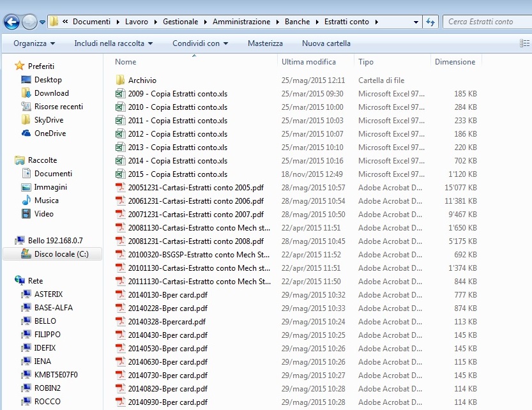The height and width of the screenshot is (410, 532).
Task: Open OneDrive in the Preferiti sidebar
Action: [x=49, y=133]
